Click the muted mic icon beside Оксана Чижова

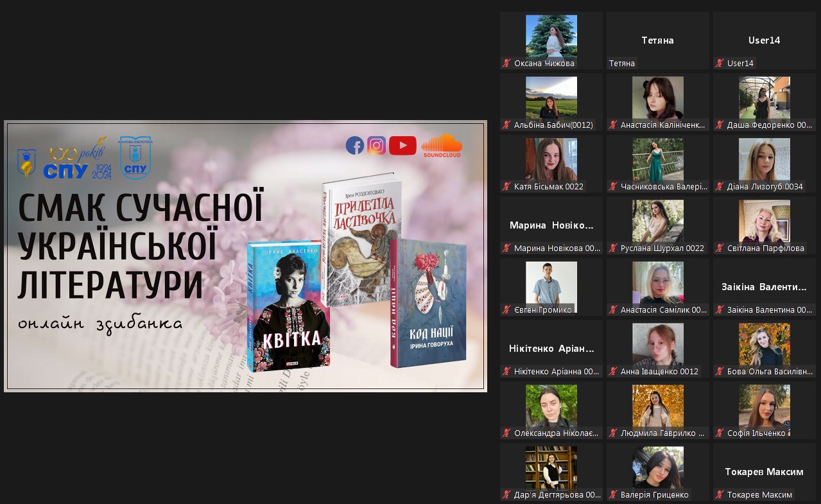coord(506,63)
